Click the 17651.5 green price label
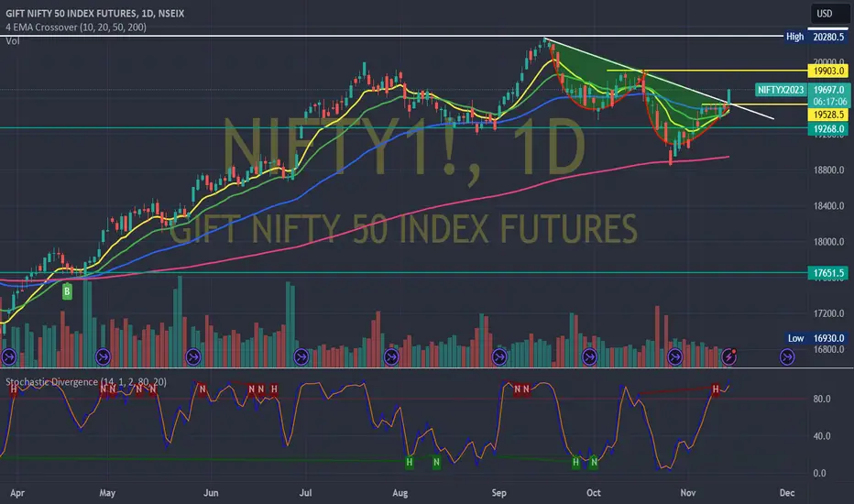 coord(828,273)
